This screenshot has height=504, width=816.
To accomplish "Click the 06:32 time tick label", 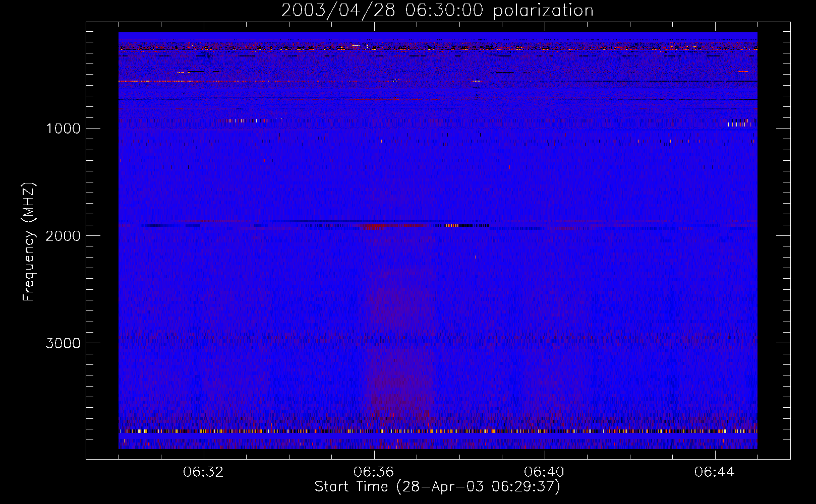I will point(204,472).
